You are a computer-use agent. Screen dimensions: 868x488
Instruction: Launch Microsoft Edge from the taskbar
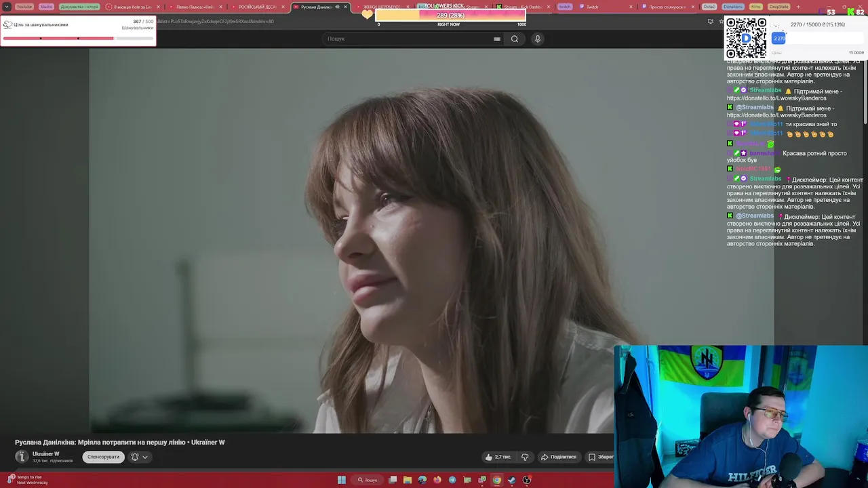point(422,480)
